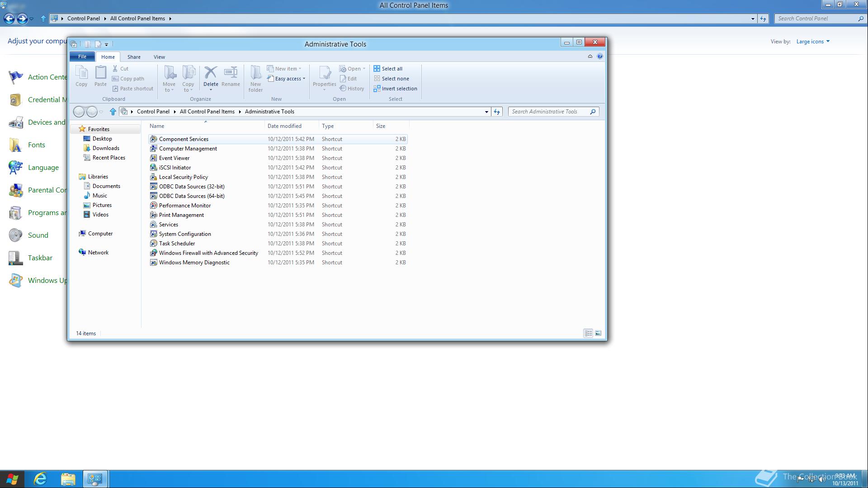Click the Control Panel taskbar icon
The height and width of the screenshot is (488, 868).
point(95,479)
